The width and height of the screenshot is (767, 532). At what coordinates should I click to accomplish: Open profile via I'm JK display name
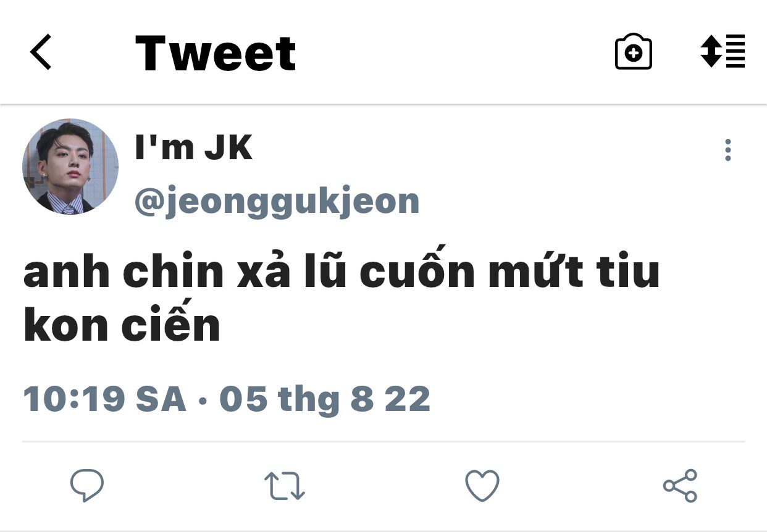point(194,148)
